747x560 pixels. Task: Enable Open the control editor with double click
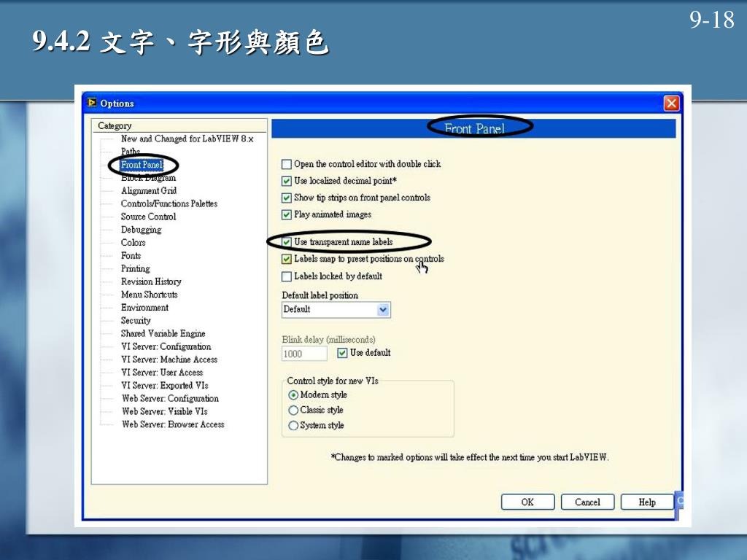coord(286,164)
